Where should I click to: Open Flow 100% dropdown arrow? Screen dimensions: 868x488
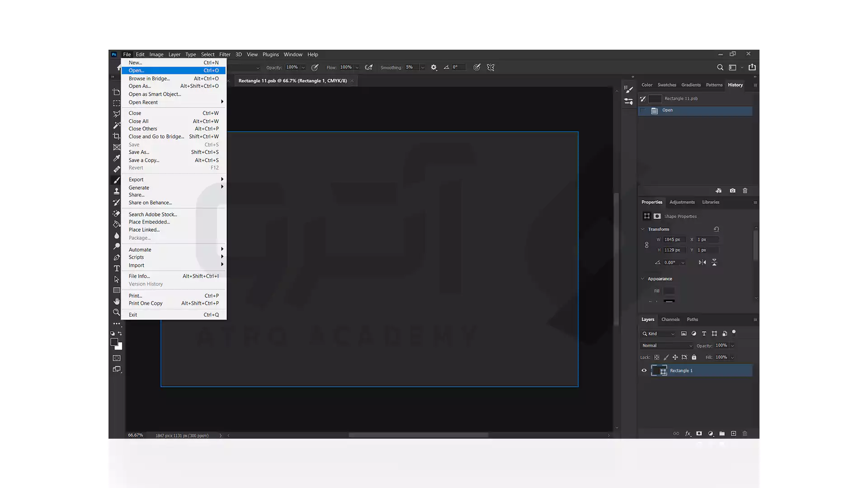[x=357, y=68]
